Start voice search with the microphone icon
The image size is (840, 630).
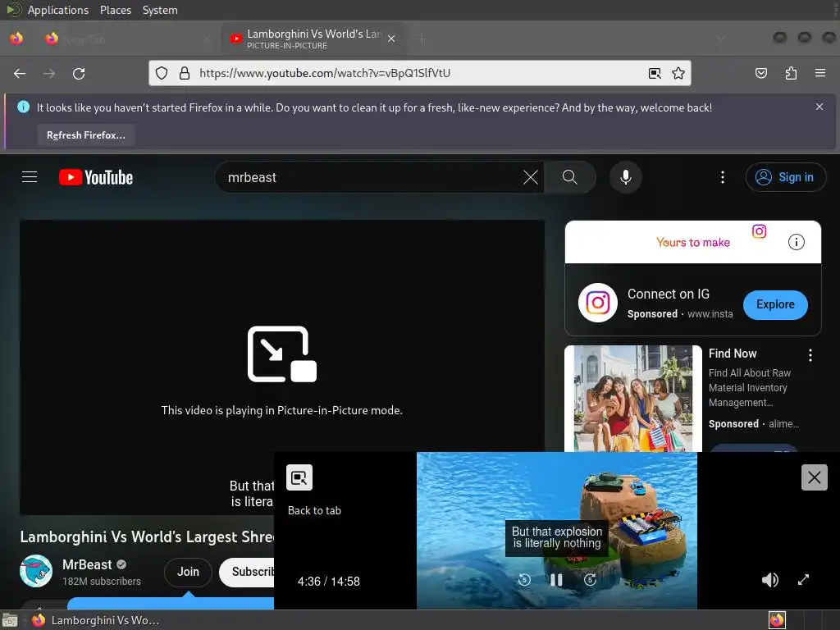626,177
